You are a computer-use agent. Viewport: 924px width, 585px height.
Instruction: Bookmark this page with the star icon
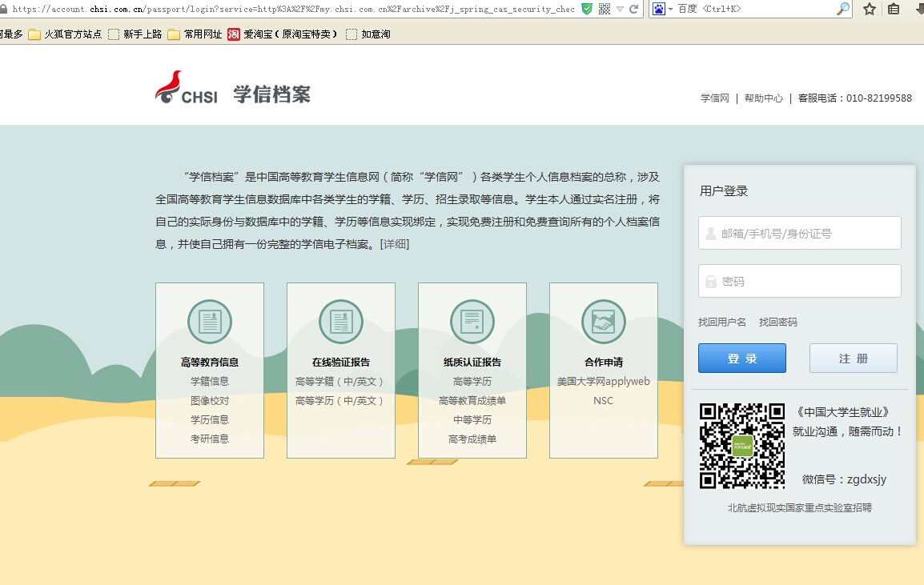[x=870, y=9]
